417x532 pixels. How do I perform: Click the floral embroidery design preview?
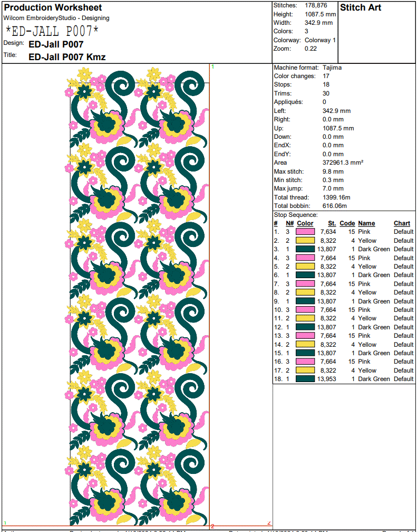click(x=140, y=296)
